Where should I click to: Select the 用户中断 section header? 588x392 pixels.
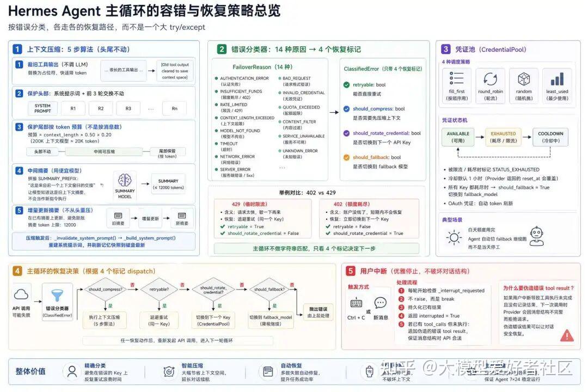tap(377, 270)
